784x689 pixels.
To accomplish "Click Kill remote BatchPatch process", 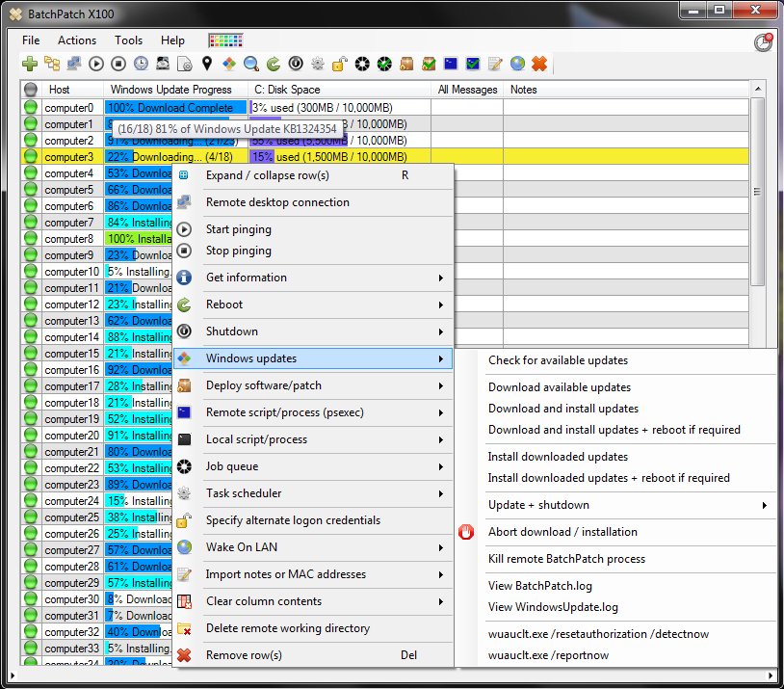I will coord(616,559).
